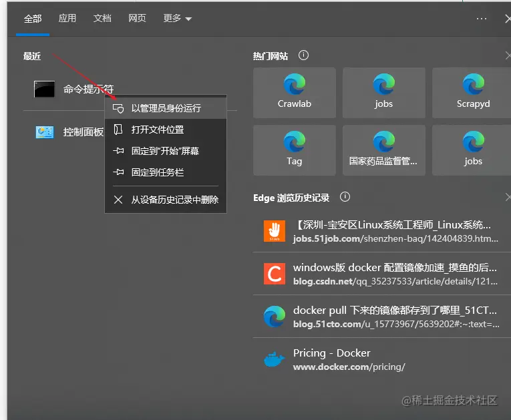Viewport: 511px width, 420px height.
Task: Click the info icon next to Edge 浏览历史记录
Action: [x=345, y=197]
